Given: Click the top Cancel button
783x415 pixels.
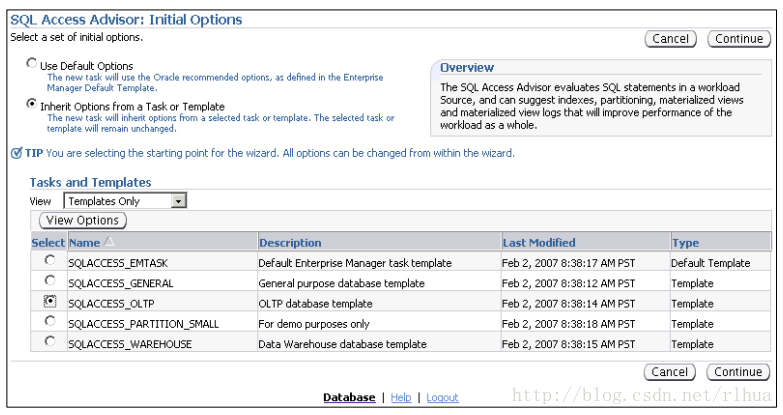Looking at the screenshot, I should point(671,39).
